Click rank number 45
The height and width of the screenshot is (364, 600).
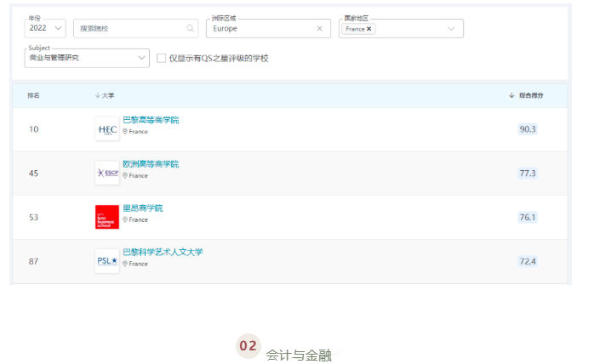pyautogui.click(x=34, y=173)
